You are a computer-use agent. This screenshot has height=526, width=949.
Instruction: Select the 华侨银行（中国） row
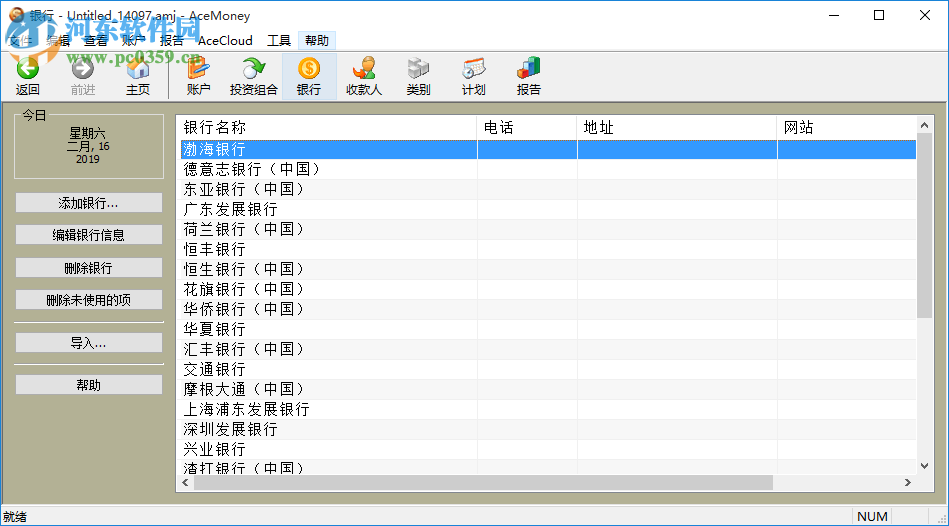point(548,309)
